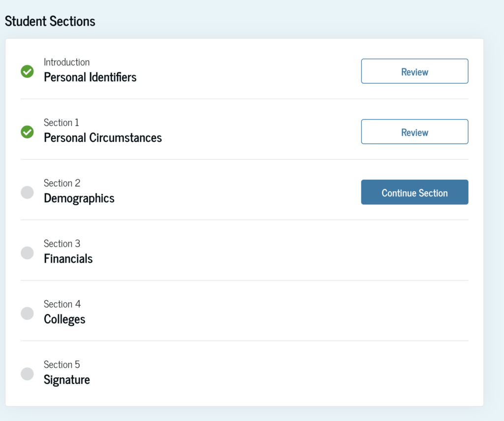504x421 pixels.
Task: Click the Section 3 label
Action: pyautogui.click(x=62, y=243)
